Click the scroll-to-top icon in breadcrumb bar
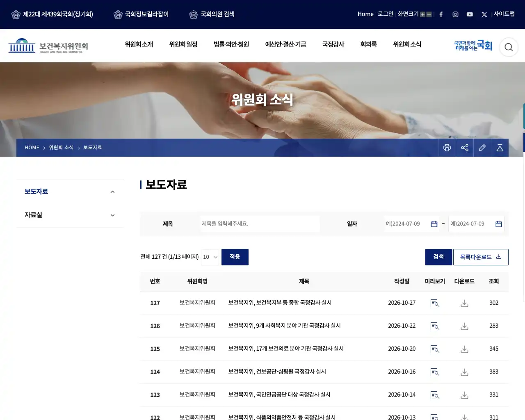Image resolution: width=525 pixels, height=420 pixels. 500,148
